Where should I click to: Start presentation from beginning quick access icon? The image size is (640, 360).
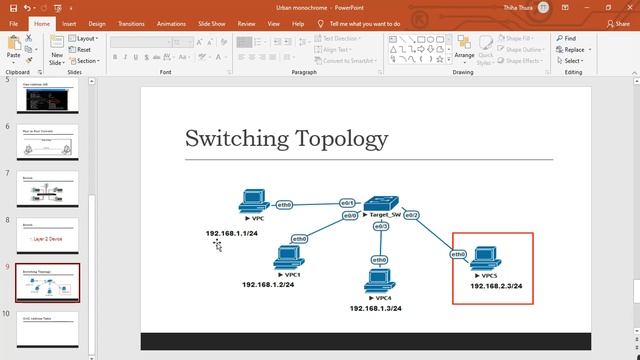pos(58,8)
